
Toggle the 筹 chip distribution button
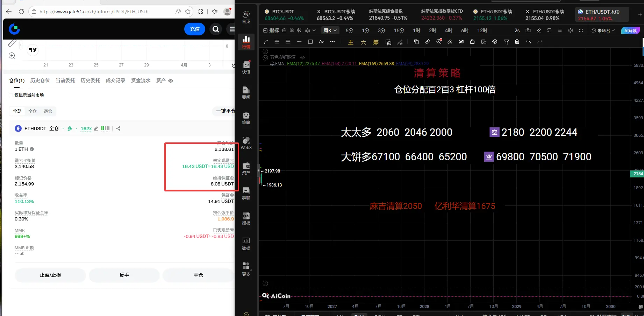pyautogui.click(x=376, y=42)
